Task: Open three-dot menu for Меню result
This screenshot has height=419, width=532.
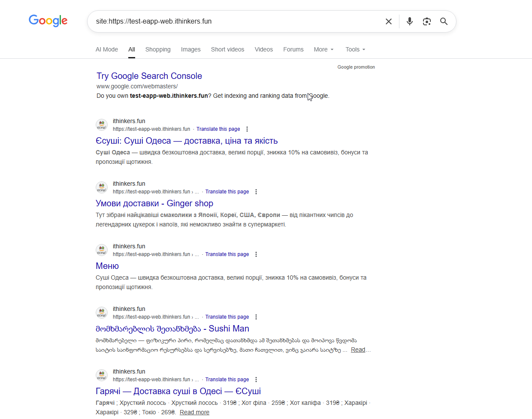Action: (256, 254)
